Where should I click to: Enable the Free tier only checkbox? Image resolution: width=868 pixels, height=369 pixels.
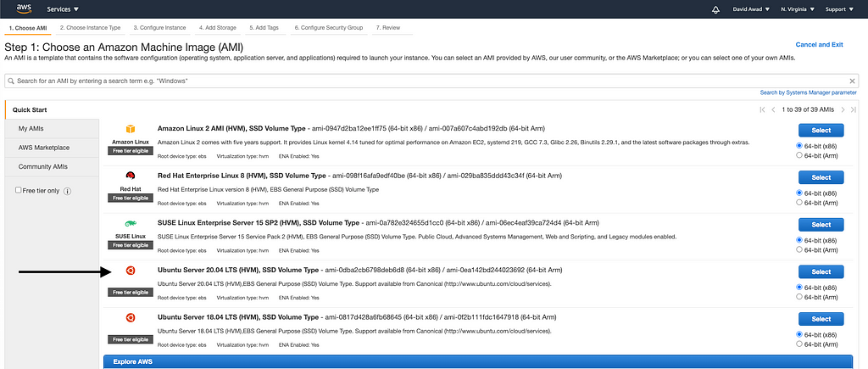coord(19,190)
